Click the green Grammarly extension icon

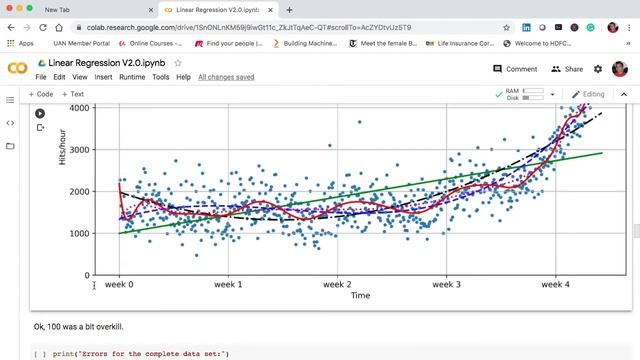tap(590, 27)
